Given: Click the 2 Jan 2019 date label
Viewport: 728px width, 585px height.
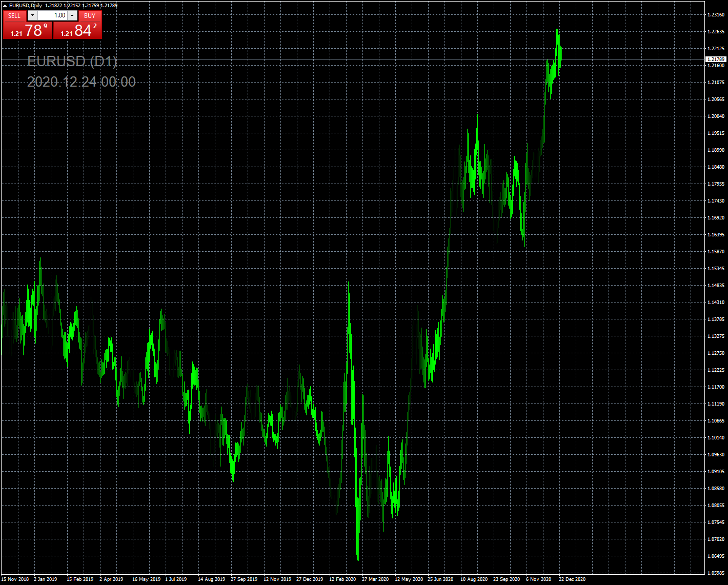Looking at the screenshot, I should click(x=46, y=579).
